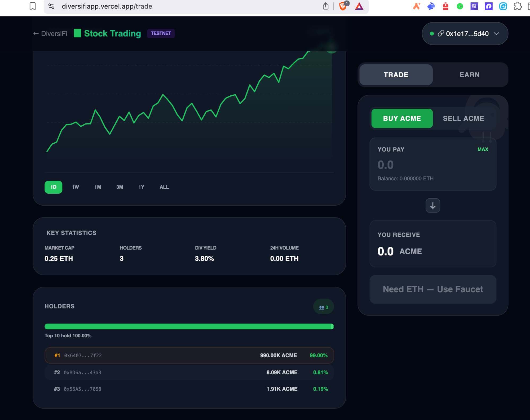Click Need ETH — Use Faucet button
The height and width of the screenshot is (420, 530).
pyautogui.click(x=432, y=289)
